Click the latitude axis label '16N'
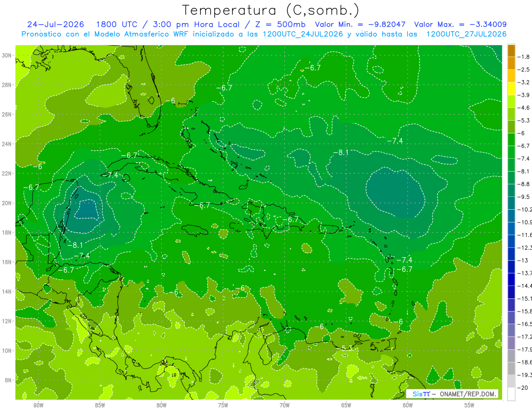The width and height of the screenshot is (532, 411). 7,262
